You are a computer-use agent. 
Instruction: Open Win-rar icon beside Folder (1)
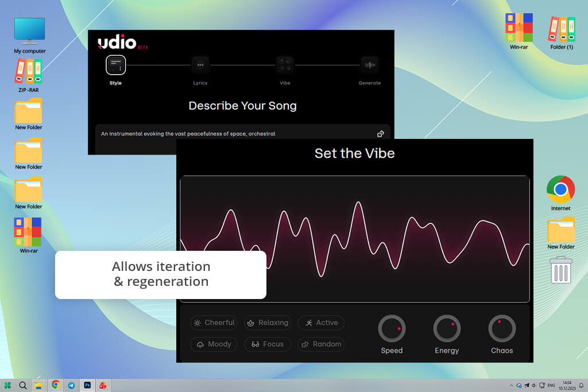click(x=519, y=32)
